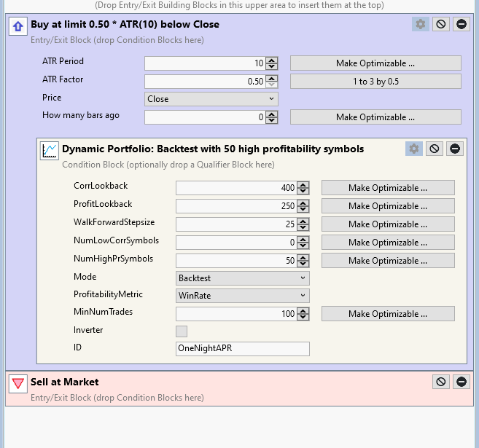Disable the Dynamic Portfolio condition block
The width and height of the screenshot is (479, 448).
click(435, 149)
